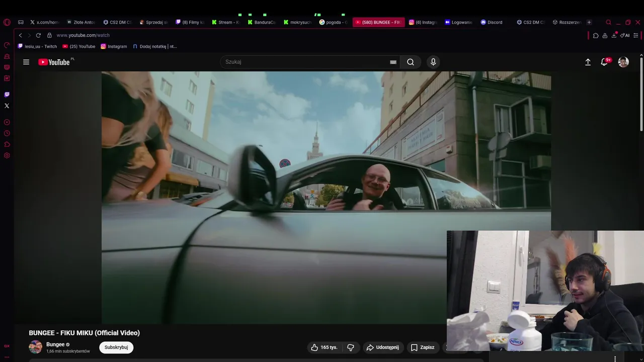Viewport: 644px width, 362px height.
Task: Click the site lock icon
Action: click(49, 35)
